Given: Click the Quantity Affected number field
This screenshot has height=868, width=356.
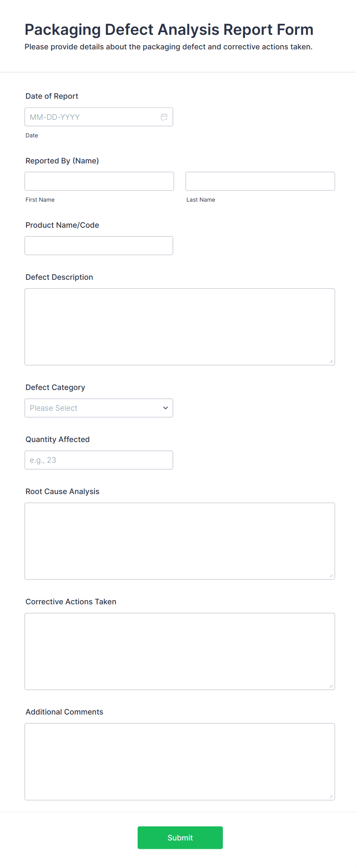Looking at the screenshot, I should (x=99, y=460).
